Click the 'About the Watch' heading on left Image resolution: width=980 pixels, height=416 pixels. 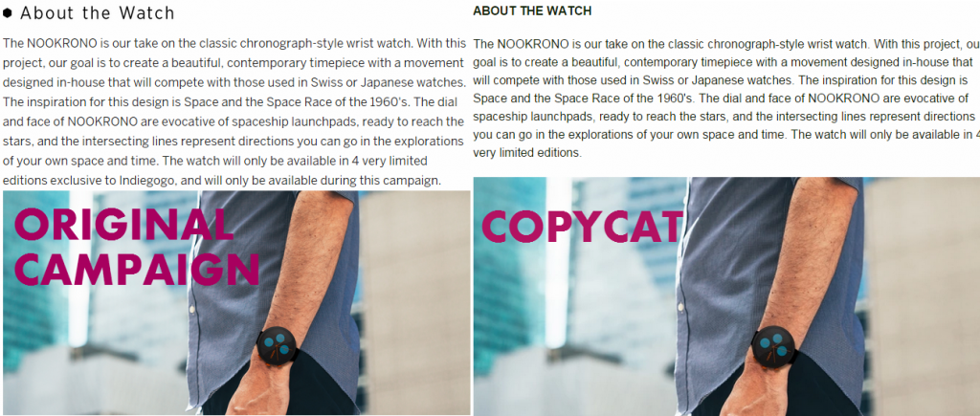click(x=98, y=13)
